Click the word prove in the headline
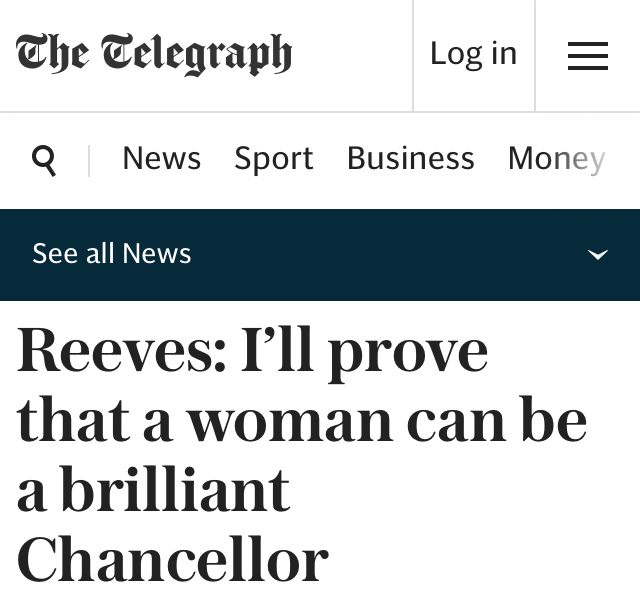The image size is (640, 606). [x=405, y=353]
